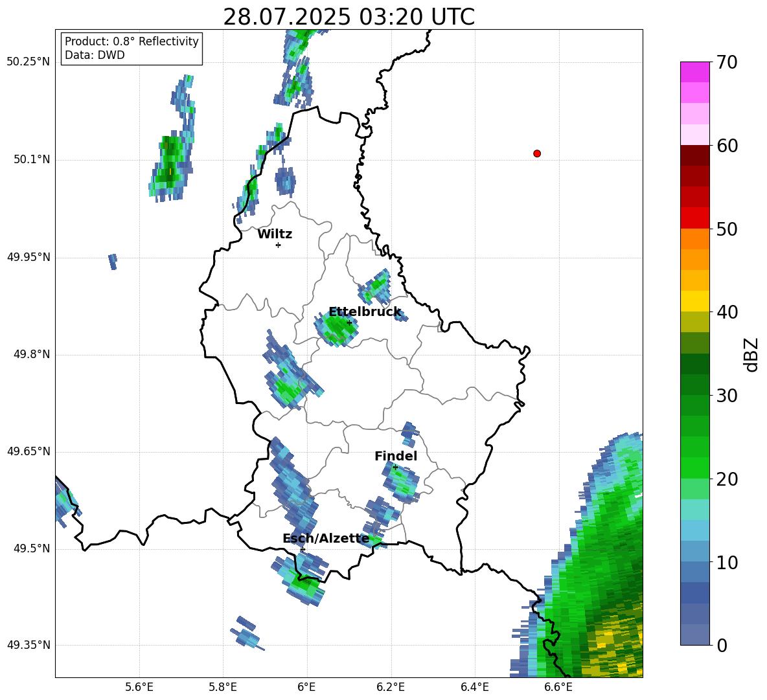This screenshot has height=700, width=767.
Task: Click the Wiltz city label
Action: coord(275,234)
